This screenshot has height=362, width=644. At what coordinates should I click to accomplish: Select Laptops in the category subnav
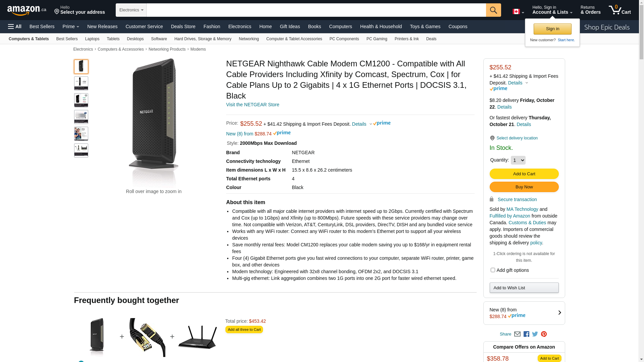click(92, 39)
